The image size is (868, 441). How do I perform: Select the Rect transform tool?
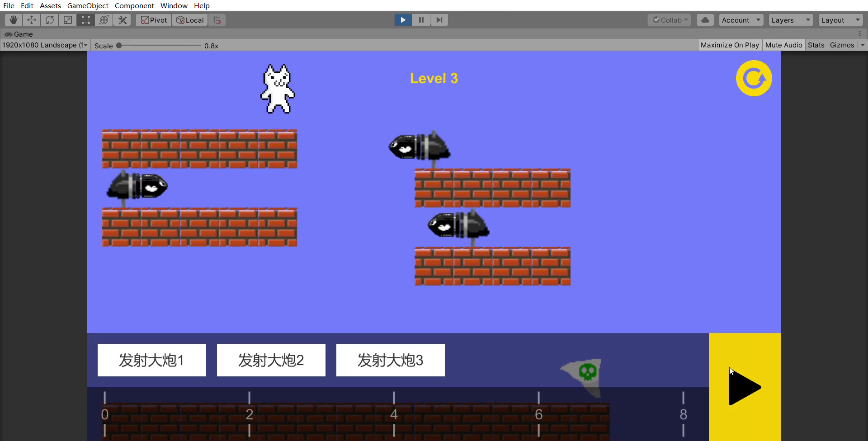[86, 20]
